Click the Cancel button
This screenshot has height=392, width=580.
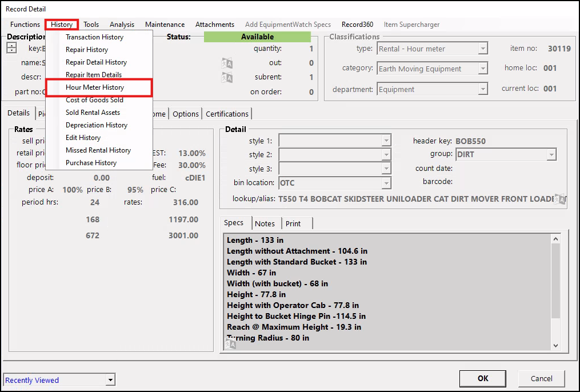click(x=541, y=378)
